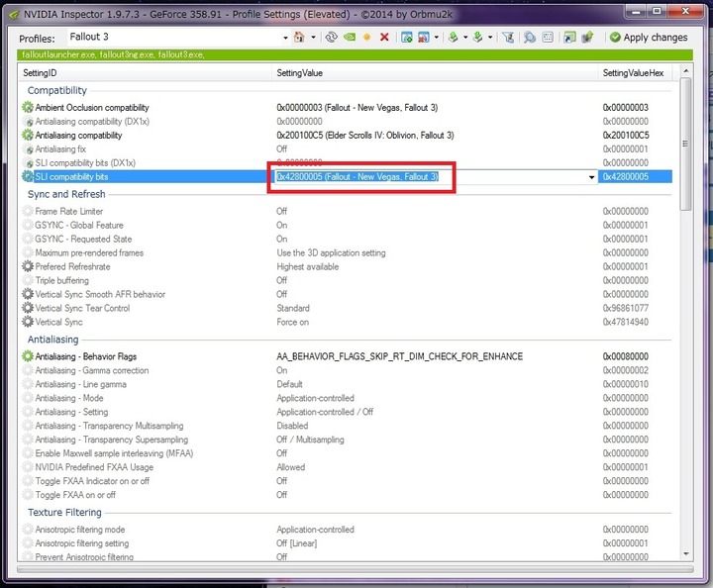Open the dropdown arrow next to Home icon
The width and height of the screenshot is (713, 588).
(313, 38)
